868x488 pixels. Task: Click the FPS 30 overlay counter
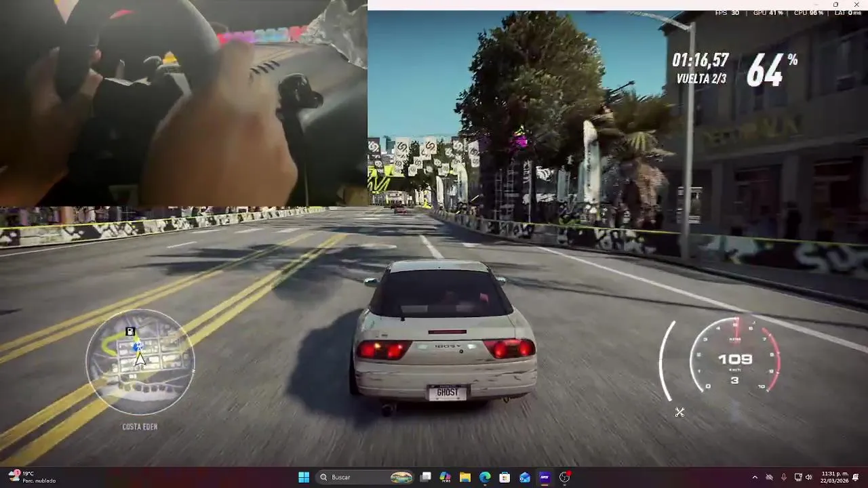click(727, 13)
